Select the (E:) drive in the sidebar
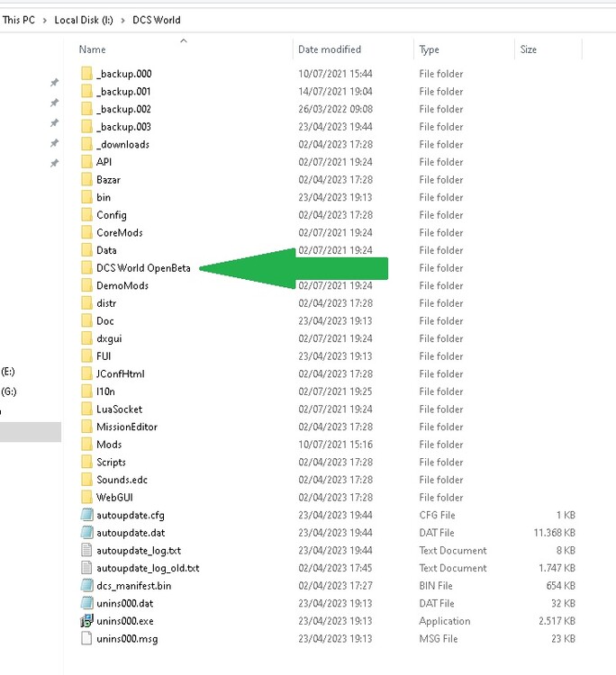 pos(8,372)
